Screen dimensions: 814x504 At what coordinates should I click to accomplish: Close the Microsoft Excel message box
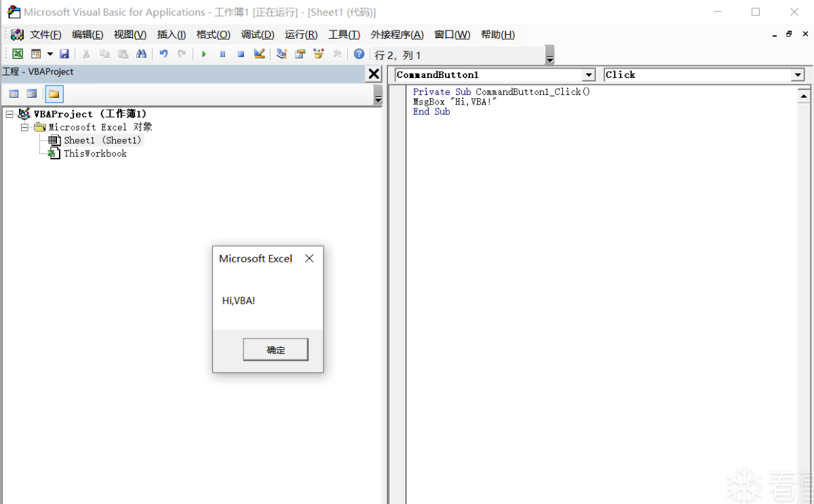pyautogui.click(x=309, y=258)
